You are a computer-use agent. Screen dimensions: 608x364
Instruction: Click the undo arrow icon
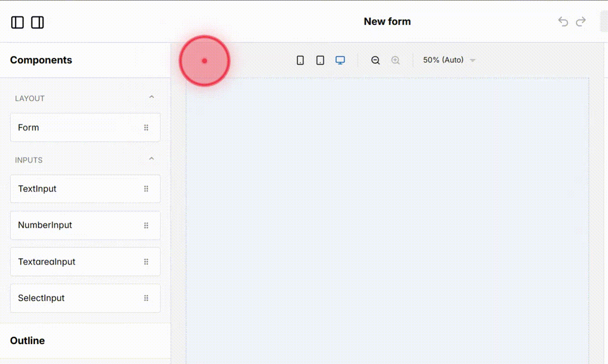[x=563, y=22]
